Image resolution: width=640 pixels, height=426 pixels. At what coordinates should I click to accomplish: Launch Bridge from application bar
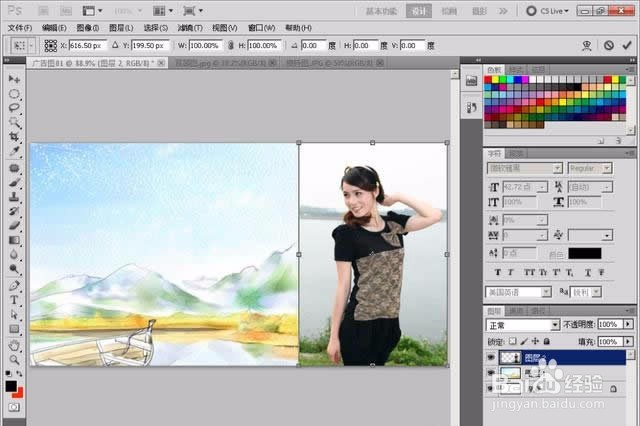point(43,11)
